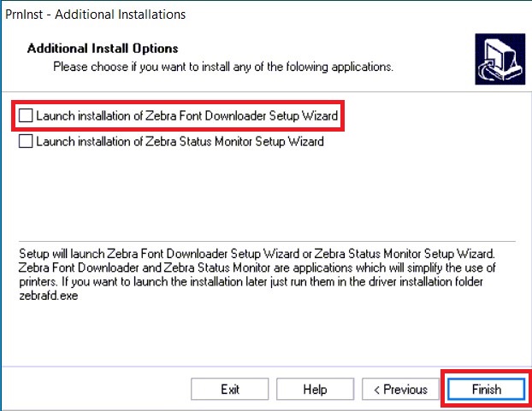
Task: Click the 'Launch installation of Zebra Font Downloader' label
Action: 187,115
